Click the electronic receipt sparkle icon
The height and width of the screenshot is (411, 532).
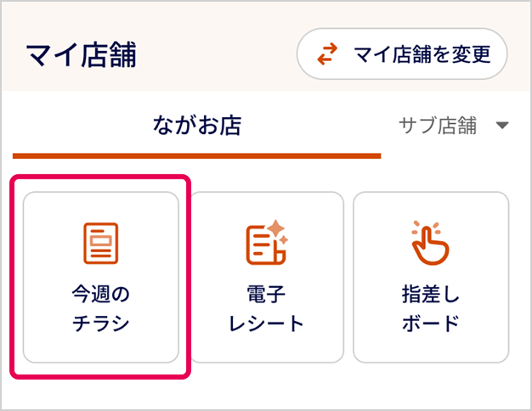point(266,243)
